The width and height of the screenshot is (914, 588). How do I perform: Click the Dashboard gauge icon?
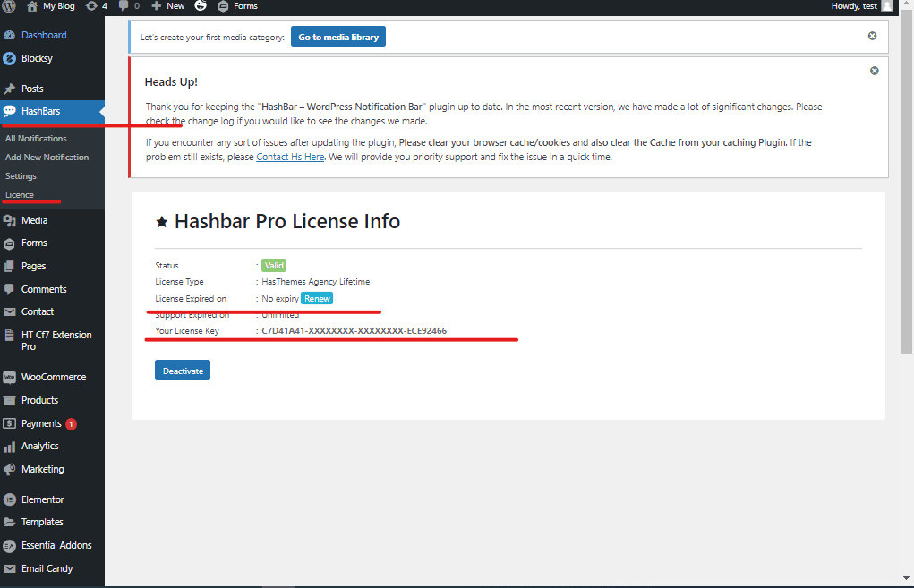click(x=9, y=35)
